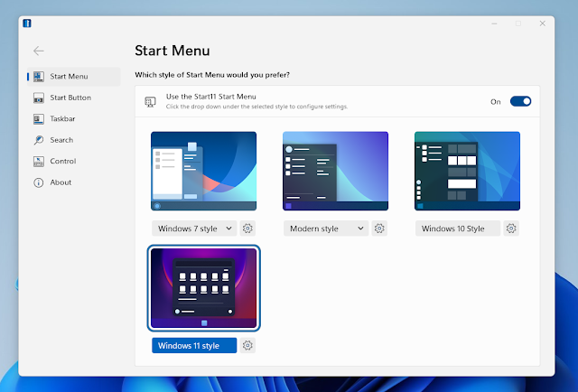Switch to the Taskbar section

[x=74, y=118]
